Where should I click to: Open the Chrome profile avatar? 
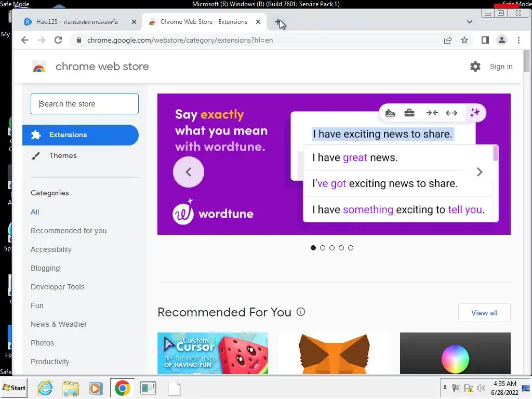pyautogui.click(x=502, y=40)
